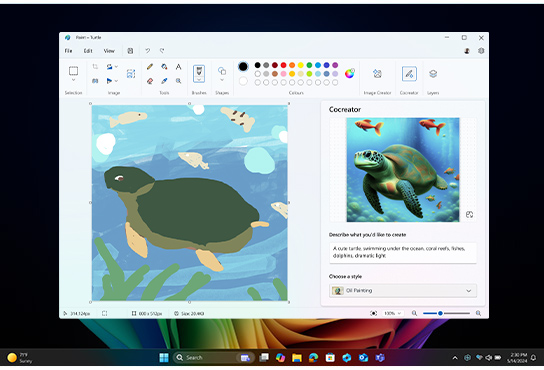Click the fit to window icon
This screenshot has width=544, height=370.
[374, 313]
